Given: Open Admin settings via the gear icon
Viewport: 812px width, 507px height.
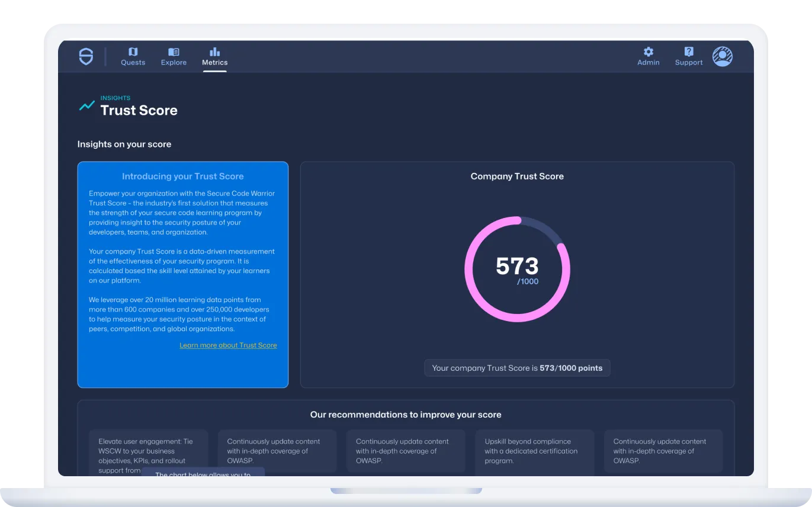Looking at the screenshot, I should [x=648, y=52].
